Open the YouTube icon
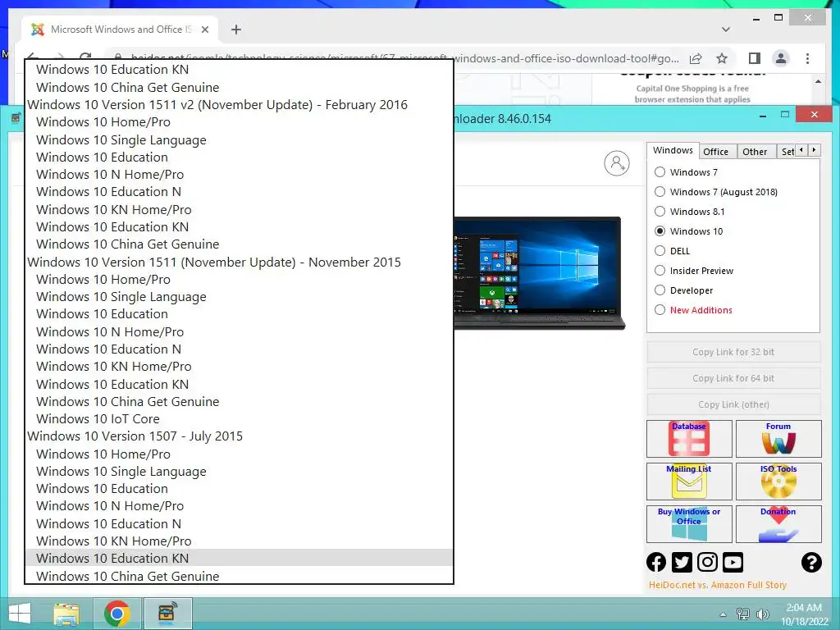 click(x=733, y=562)
